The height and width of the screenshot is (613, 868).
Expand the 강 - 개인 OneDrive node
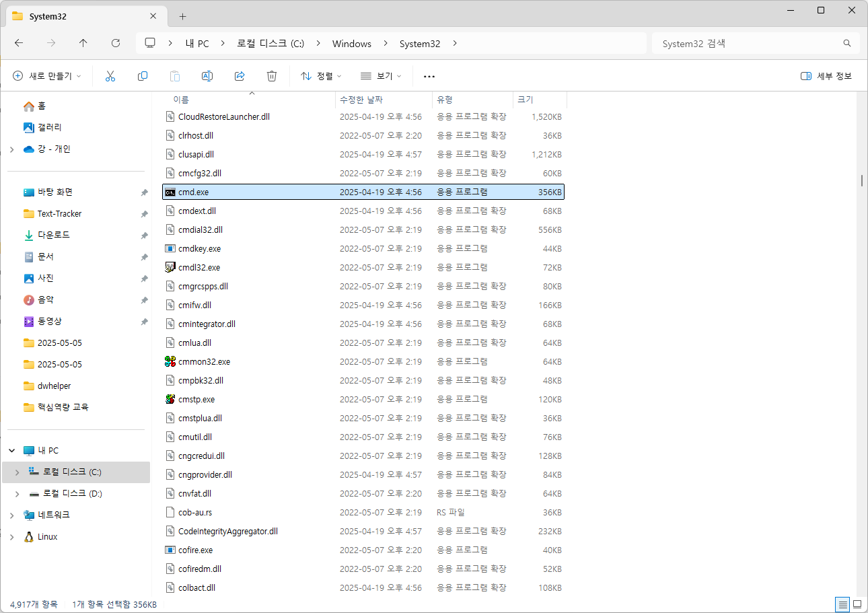click(12, 149)
